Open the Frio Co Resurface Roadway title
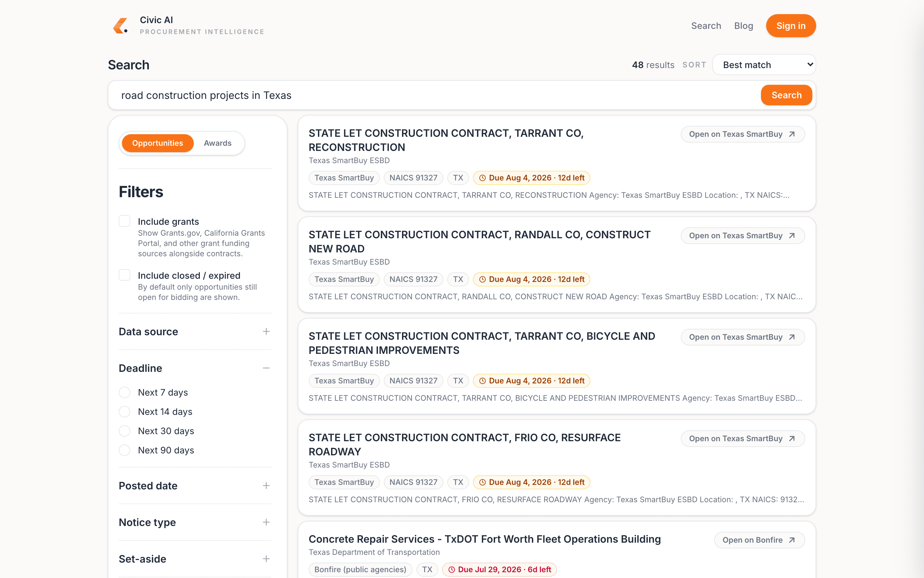The height and width of the screenshot is (578, 924). tap(465, 445)
